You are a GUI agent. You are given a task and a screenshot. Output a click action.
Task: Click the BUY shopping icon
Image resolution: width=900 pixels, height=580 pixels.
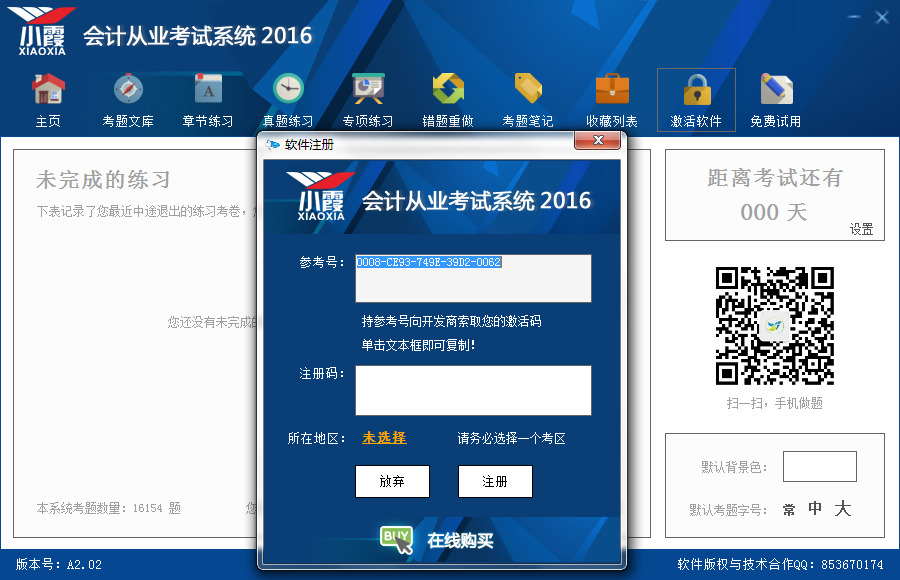click(x=396, y=540)
